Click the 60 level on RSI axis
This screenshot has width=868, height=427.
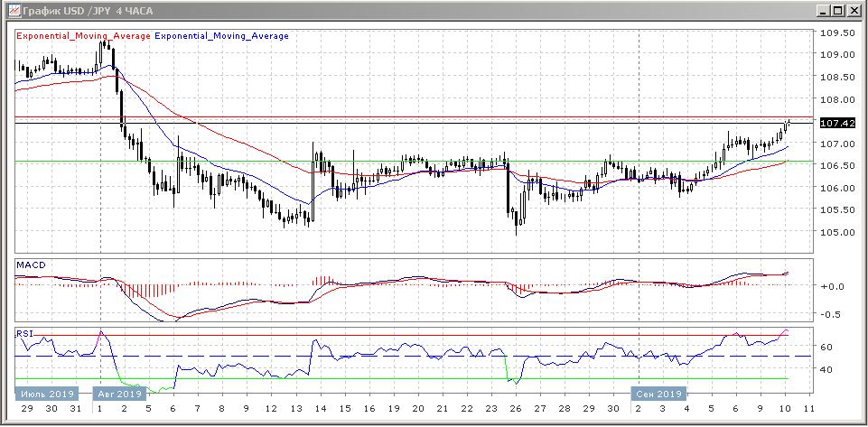pyautogui.click(x=826, y=347)
